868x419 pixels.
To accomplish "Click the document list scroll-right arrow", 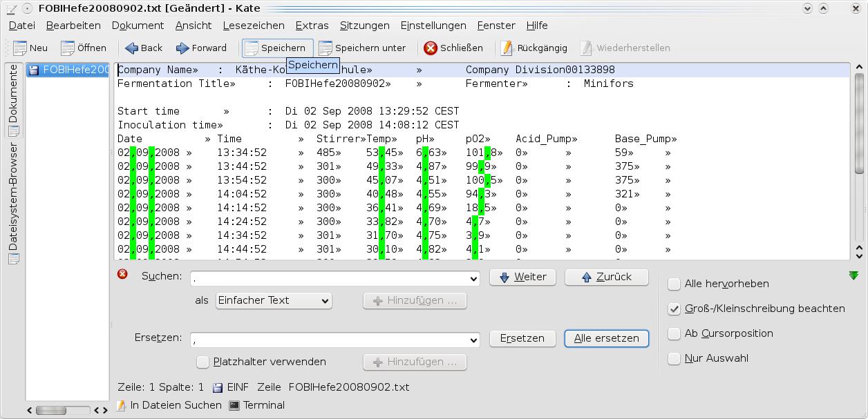I will tap(104, 410).
